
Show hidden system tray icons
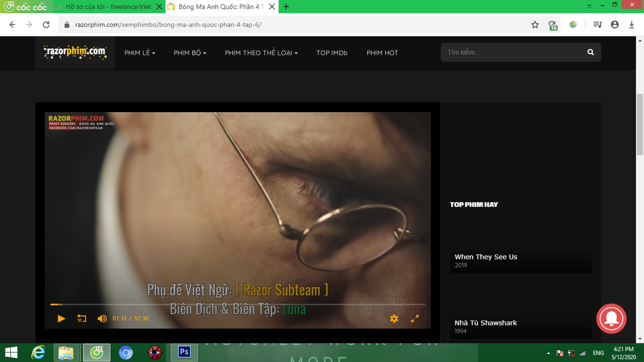coord(548,353)
